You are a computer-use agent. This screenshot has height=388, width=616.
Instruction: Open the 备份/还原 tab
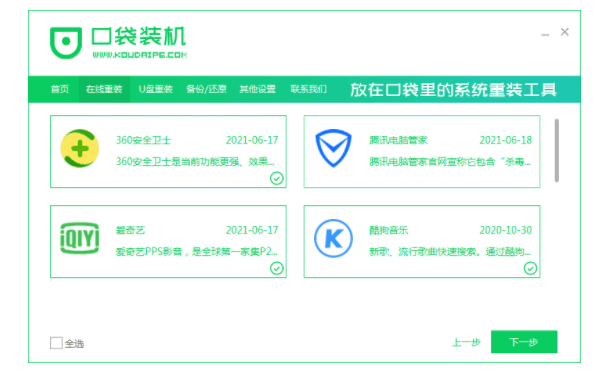tap(206, 89)
